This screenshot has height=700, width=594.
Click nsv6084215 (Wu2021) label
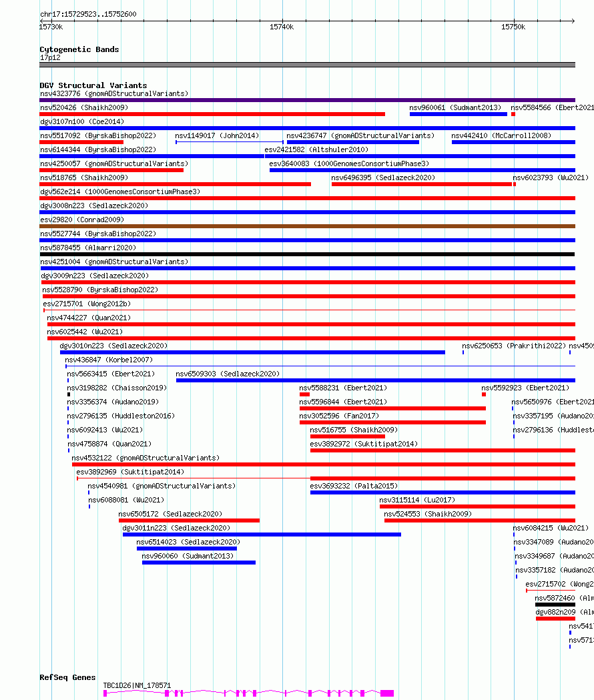(551, 528)
